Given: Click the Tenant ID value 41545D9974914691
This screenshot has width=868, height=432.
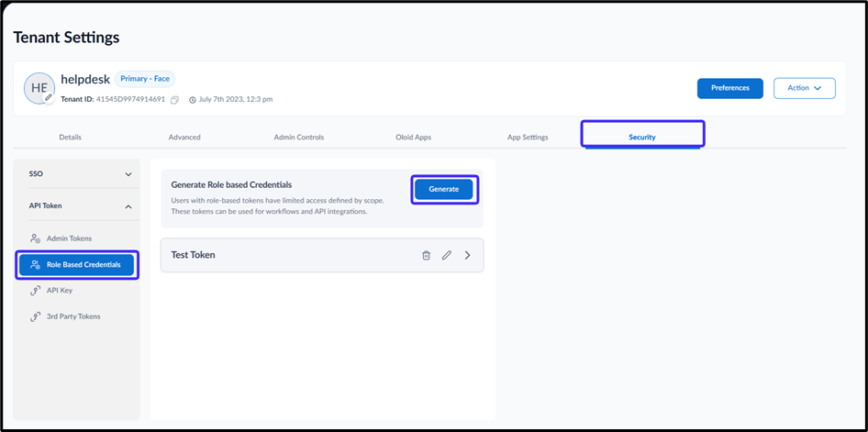Looking at the screenshot, I should [x=131, y=100].
